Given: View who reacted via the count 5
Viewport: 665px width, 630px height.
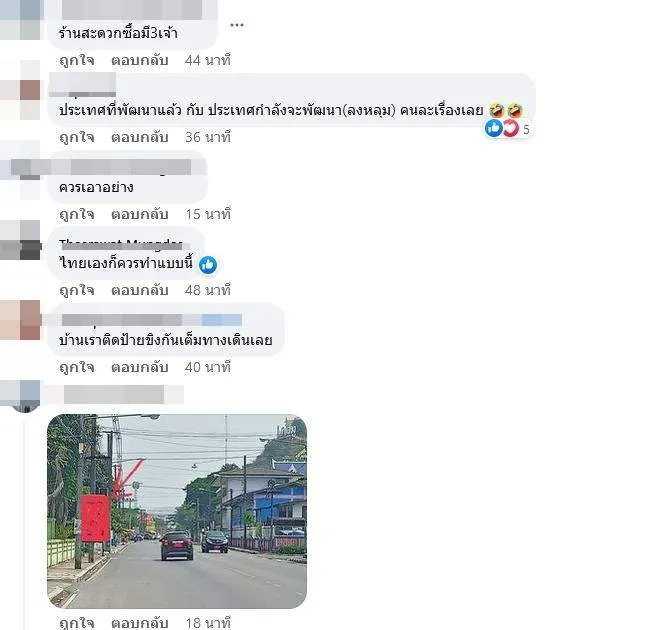Looking at the screenshot, I should pos(526,129).
